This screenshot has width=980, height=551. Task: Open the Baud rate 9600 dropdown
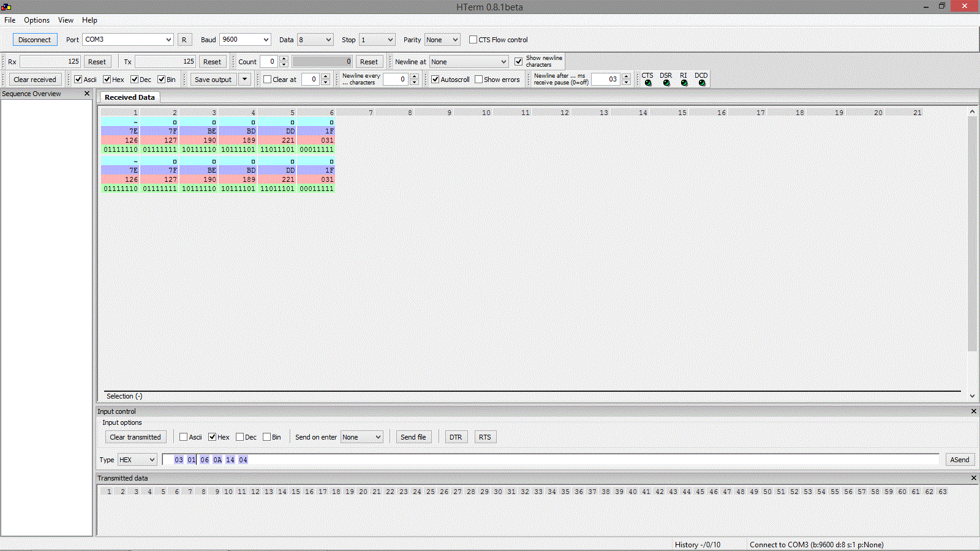(245, 39)
